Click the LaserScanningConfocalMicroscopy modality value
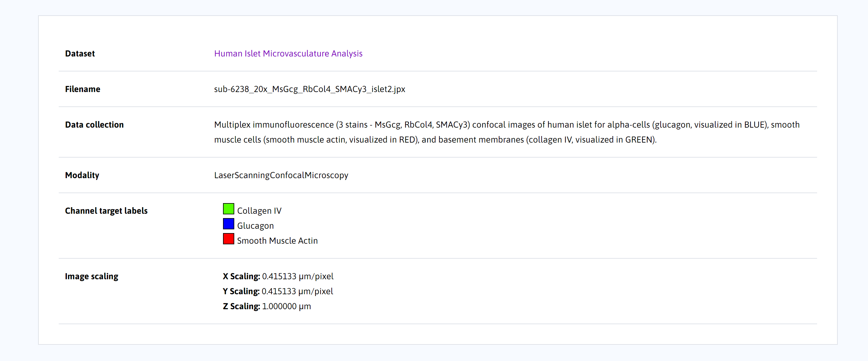 pyautogui.click(x=281, y=175)
